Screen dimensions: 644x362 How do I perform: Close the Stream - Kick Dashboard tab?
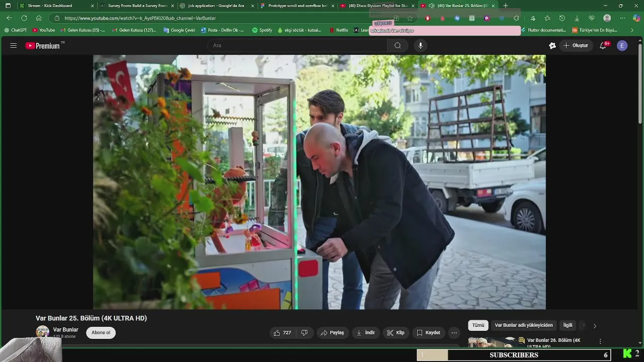tap(92, 6)
